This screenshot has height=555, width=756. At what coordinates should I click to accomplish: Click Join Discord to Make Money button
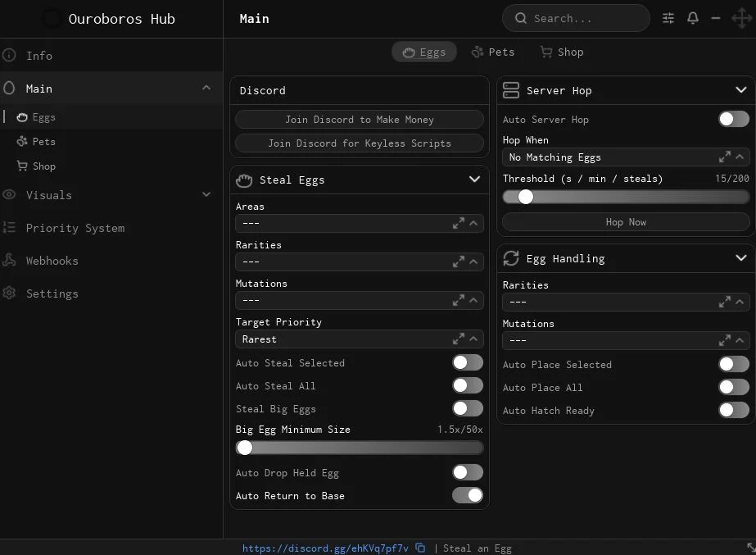tap(360, 119)
